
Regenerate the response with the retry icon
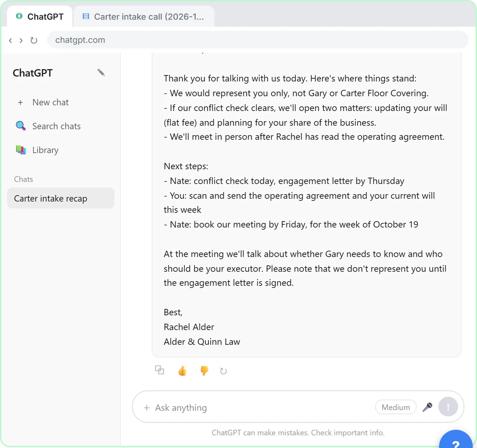223,371
